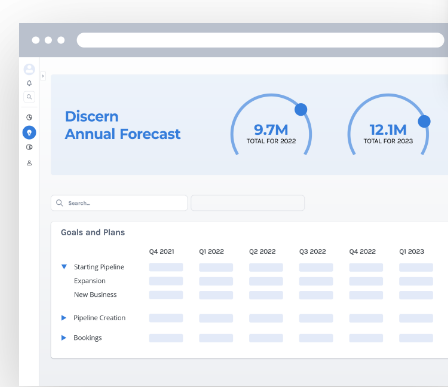Open the user profile avatar icon
The height and width of the screenshot is (387, 448).
29,69
